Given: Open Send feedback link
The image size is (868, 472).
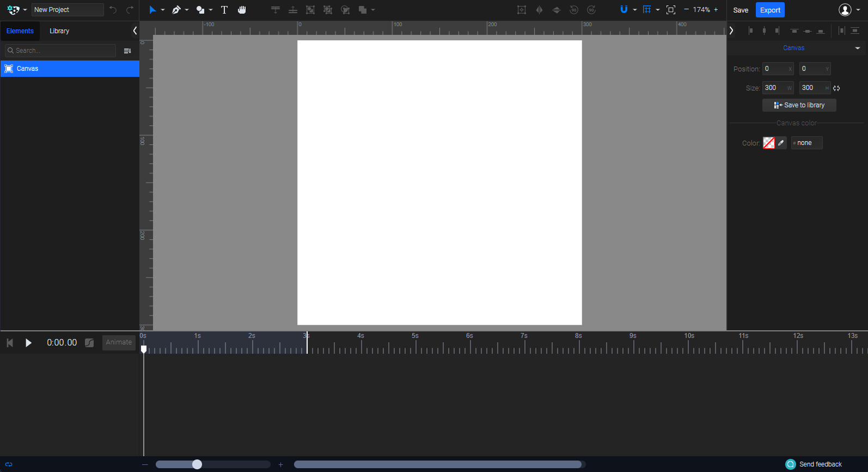Looking at the screenshot, I should [814, 464].
